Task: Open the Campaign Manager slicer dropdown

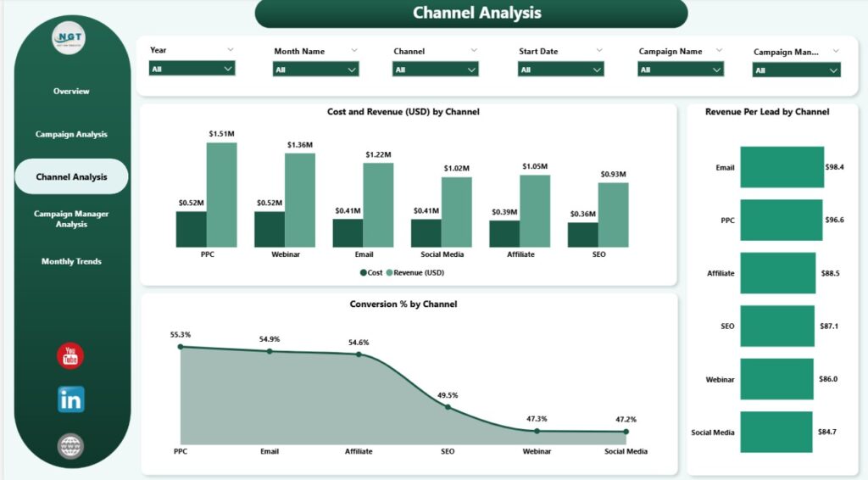Action: 796,70
